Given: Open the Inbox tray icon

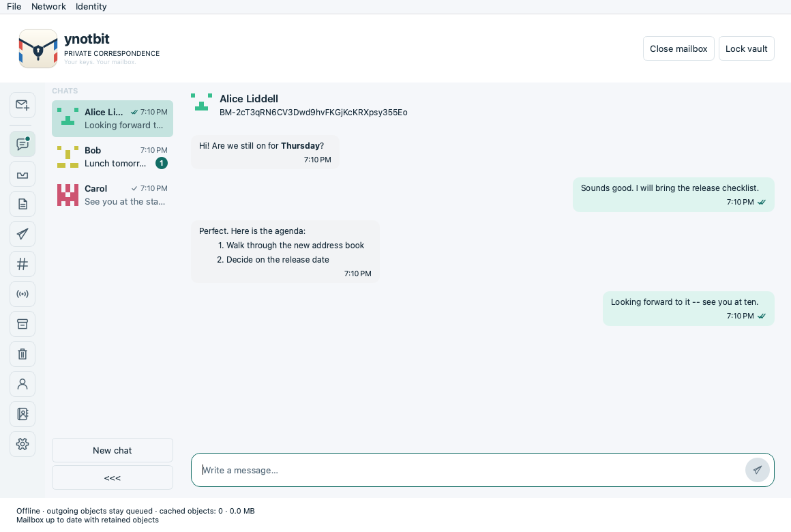Looking at the screenshot, I should (x=23, y=174).
